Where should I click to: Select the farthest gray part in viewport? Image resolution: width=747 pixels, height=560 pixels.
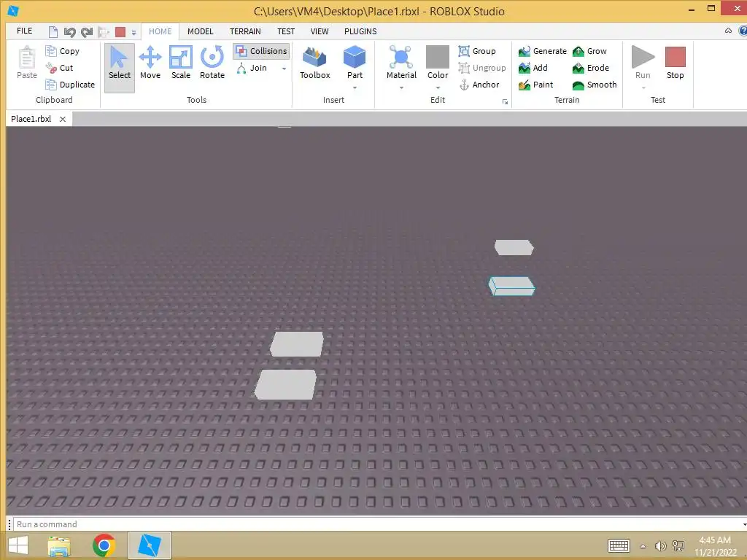click(x=514, y=248)
